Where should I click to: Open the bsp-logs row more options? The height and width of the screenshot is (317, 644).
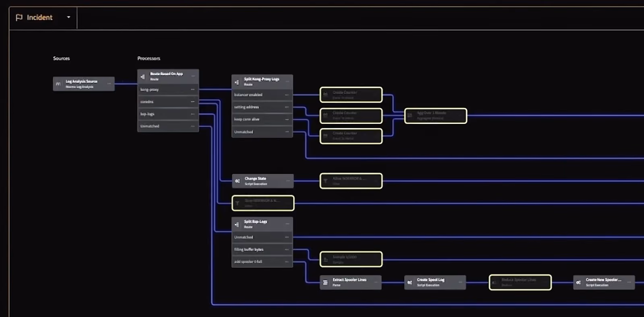pos(193,114)
